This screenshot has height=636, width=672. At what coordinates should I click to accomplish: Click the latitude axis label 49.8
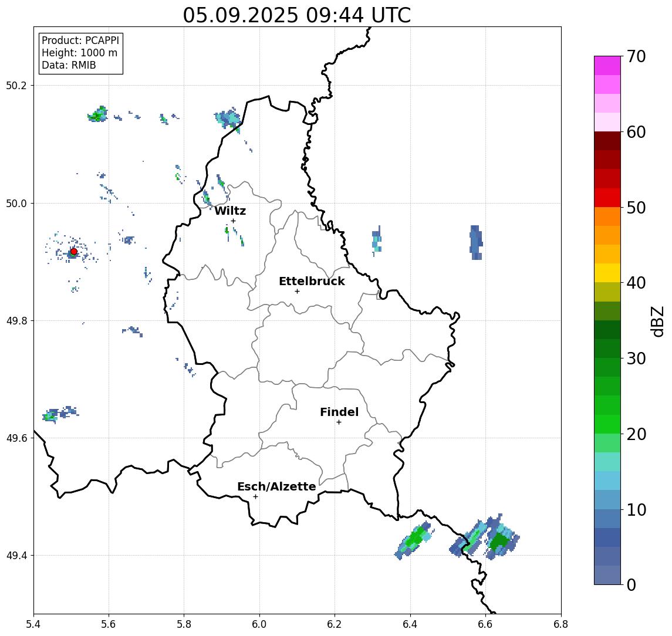coord(16,320)
